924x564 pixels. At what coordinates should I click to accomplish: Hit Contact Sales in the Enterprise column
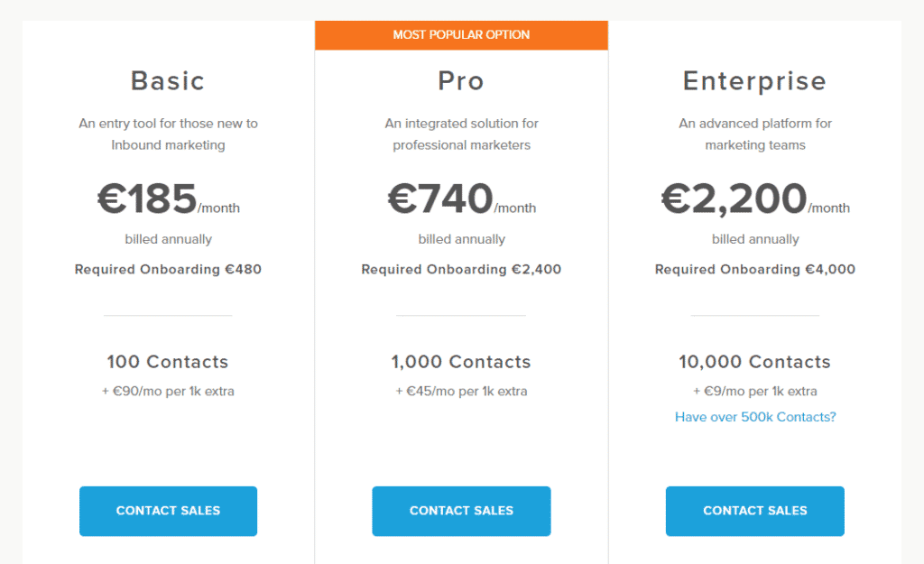(755, 511)
